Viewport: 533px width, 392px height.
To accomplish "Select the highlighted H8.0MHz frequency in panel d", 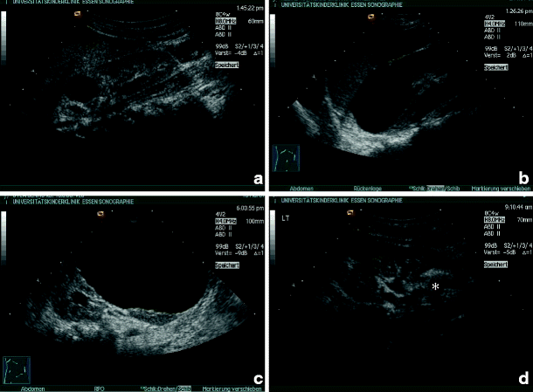I will click(x=495, y=220).
